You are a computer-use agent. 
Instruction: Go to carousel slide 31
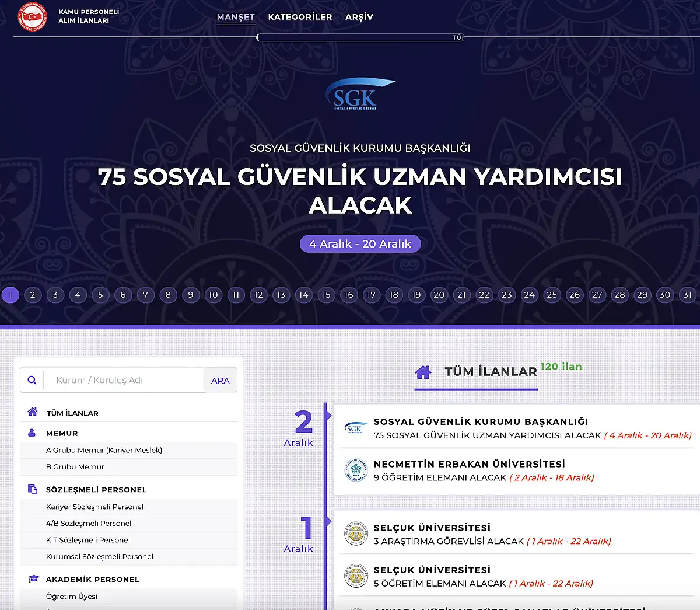(x=688, y=295)
